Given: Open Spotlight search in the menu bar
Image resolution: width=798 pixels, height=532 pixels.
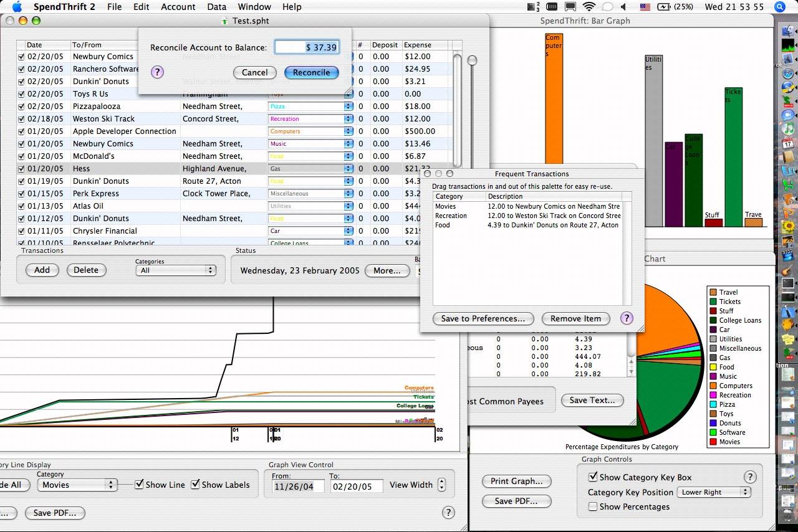Looking at the screenshot, I should (x=780, y=7).
